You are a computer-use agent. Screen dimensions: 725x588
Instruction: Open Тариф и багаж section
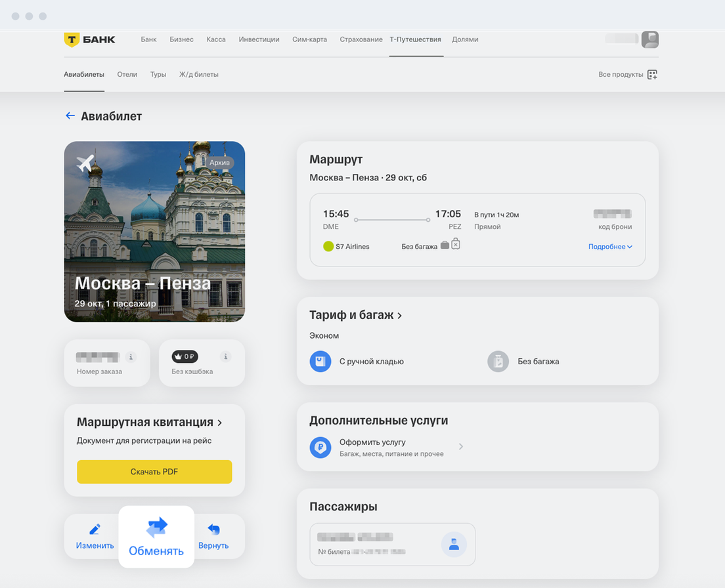pos(355,315)
